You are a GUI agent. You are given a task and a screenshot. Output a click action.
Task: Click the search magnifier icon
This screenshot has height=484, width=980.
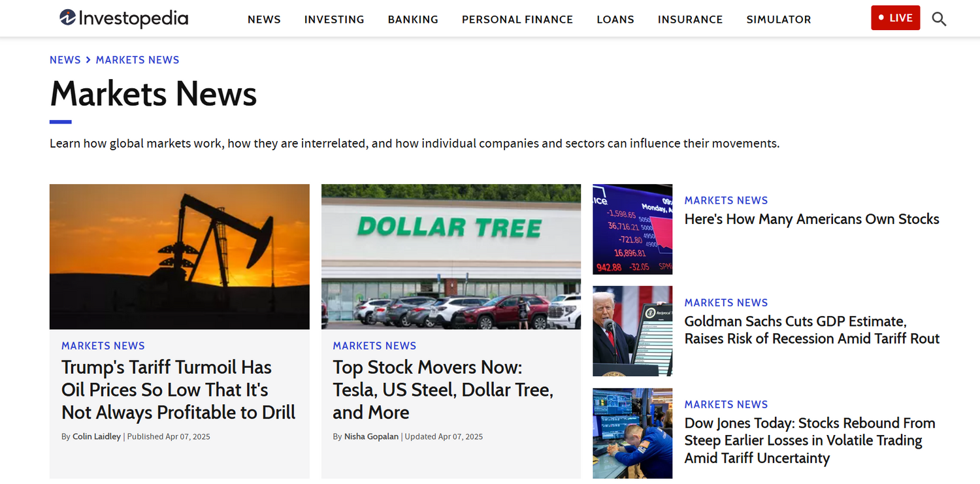click(x=939, y=19)
